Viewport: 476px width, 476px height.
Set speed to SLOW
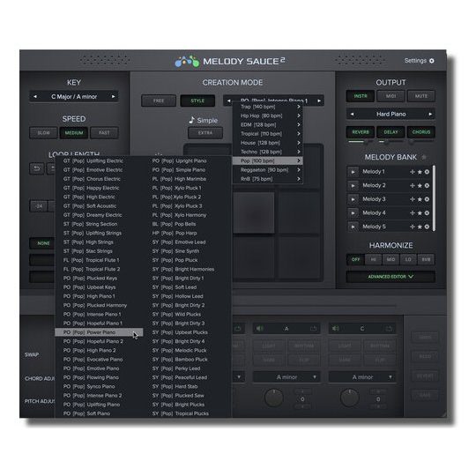click(43, 132)
